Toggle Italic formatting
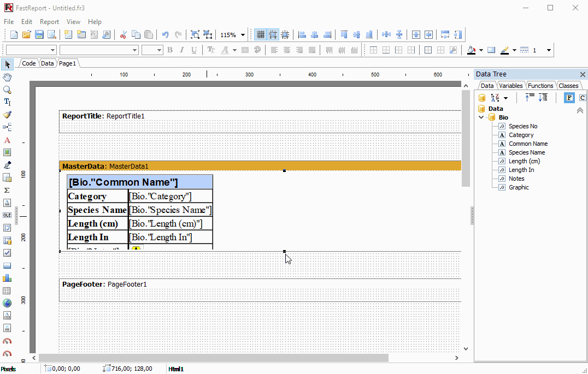Viewport: 588px width, 374px height. pyautogui.click(x=182, y=50)
